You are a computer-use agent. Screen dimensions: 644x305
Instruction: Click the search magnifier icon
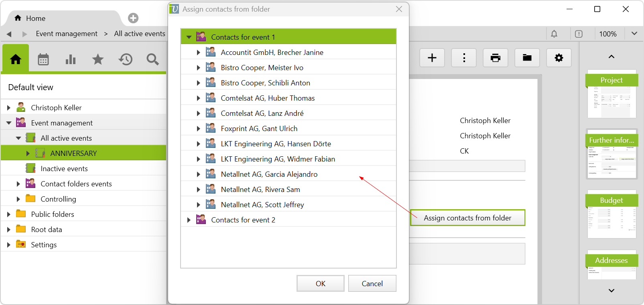(152, 59)
